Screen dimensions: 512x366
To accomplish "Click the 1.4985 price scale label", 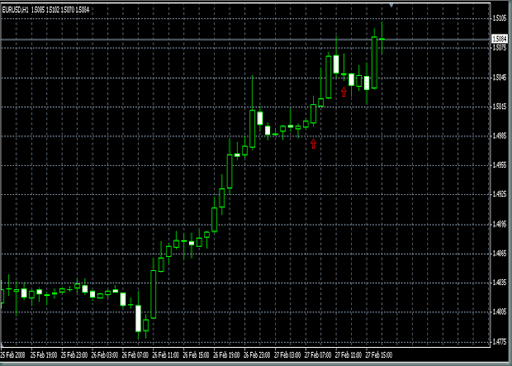I will (499, 136).
